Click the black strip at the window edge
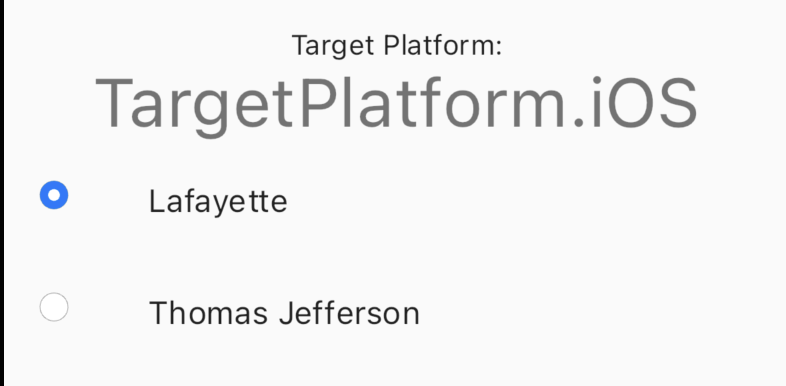786x386 pixels. tap(2, 193)
